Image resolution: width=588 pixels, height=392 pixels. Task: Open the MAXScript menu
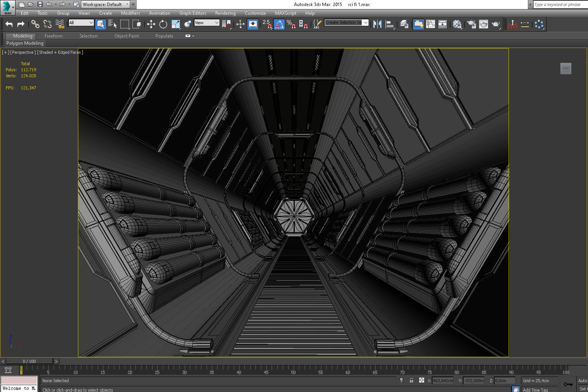click(286, 13)
